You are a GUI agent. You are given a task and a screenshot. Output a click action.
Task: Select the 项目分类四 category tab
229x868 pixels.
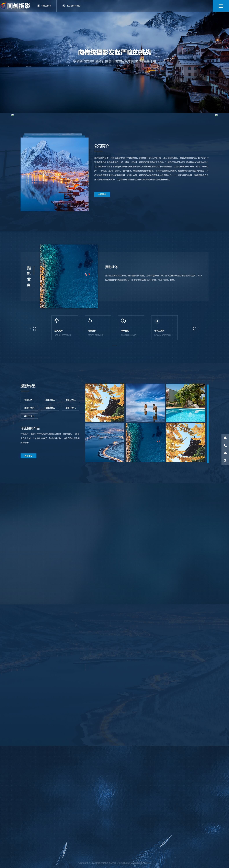click(29, 408)
